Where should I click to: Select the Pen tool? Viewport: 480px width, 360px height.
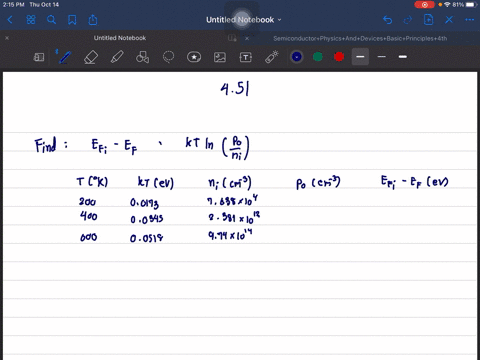(64, 57)
